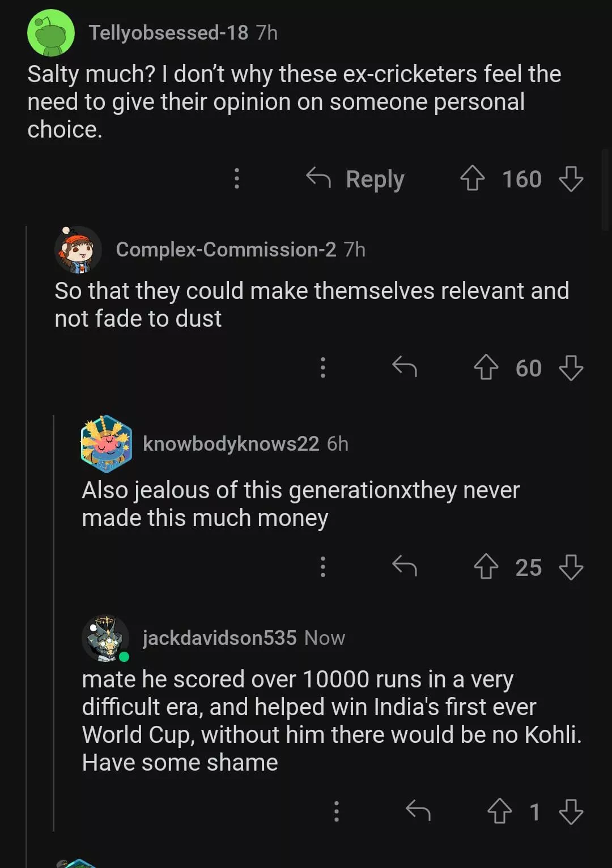612x868 pixels.
Task: Collapse thread via Complex-Commission-2's avatar
Action: (78, 250)
